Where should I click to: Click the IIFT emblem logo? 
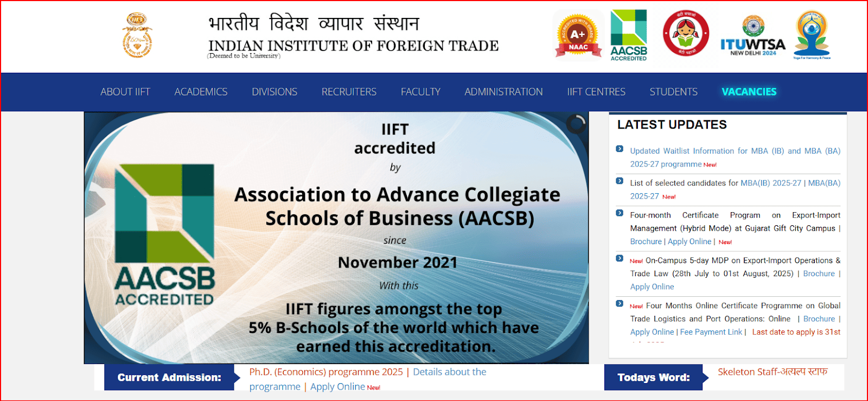137,35
